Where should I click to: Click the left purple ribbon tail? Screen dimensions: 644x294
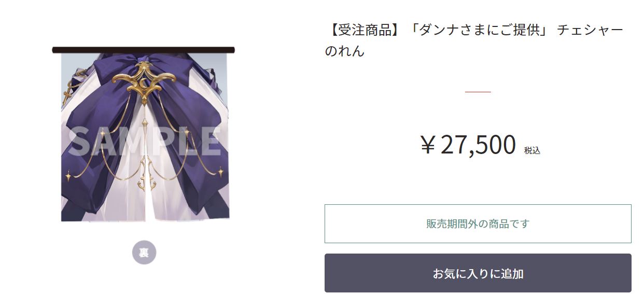88,166
